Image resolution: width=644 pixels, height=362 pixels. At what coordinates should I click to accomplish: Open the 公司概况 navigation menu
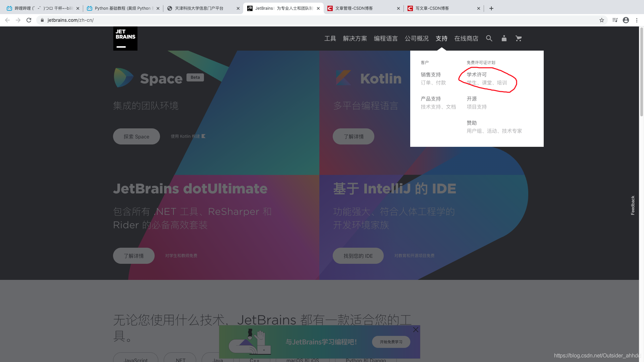417,39
